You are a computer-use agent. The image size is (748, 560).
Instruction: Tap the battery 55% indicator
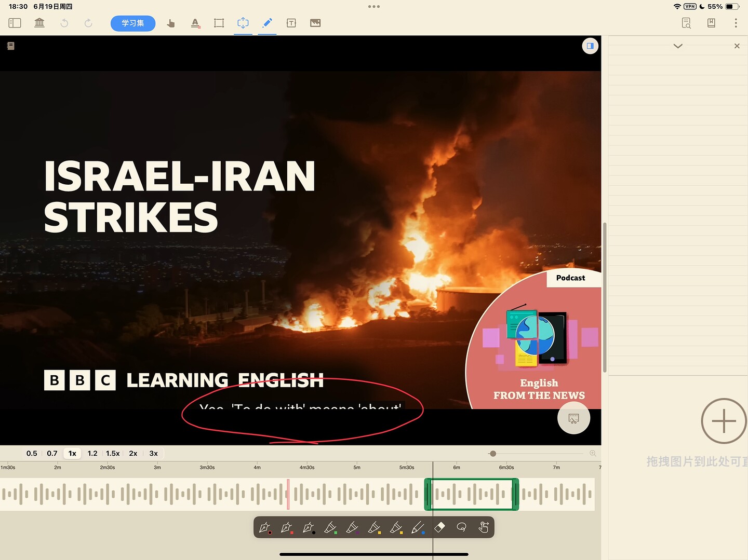[x=724, y=7]
